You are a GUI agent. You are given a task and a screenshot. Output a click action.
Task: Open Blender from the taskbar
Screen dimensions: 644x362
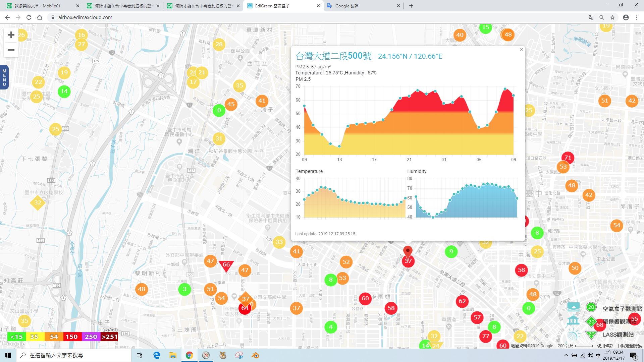pyautogui.click(x=256, y=355)
